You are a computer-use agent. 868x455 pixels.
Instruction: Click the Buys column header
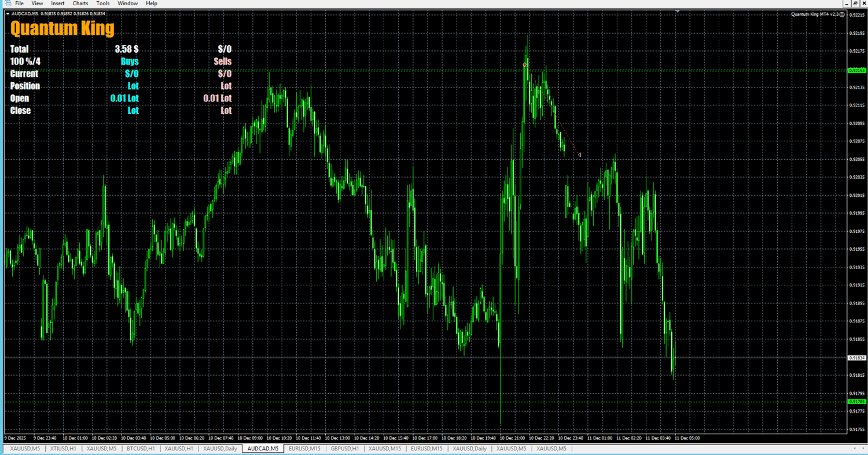pos(130,61)
